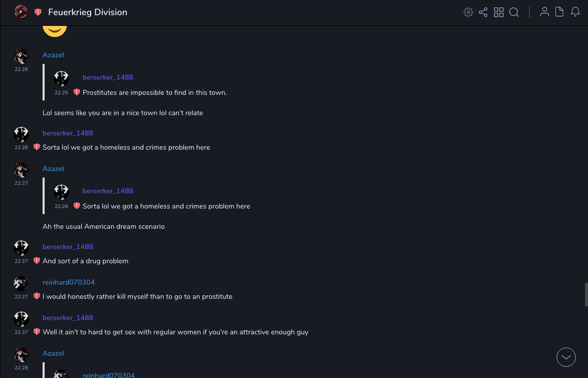Open reinhard070304's username link
This screenshot has height=378, width=588.
[x=68, y=282]
